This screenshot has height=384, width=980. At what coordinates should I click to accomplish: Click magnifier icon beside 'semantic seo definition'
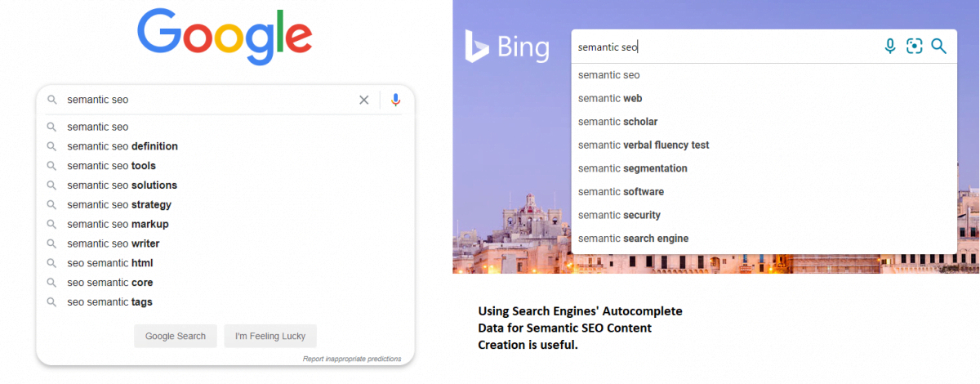point(51,146)
